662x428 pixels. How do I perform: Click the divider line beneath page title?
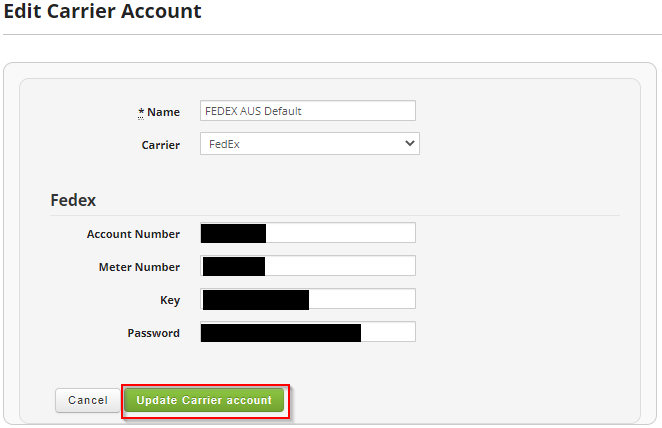pos(332,35)
